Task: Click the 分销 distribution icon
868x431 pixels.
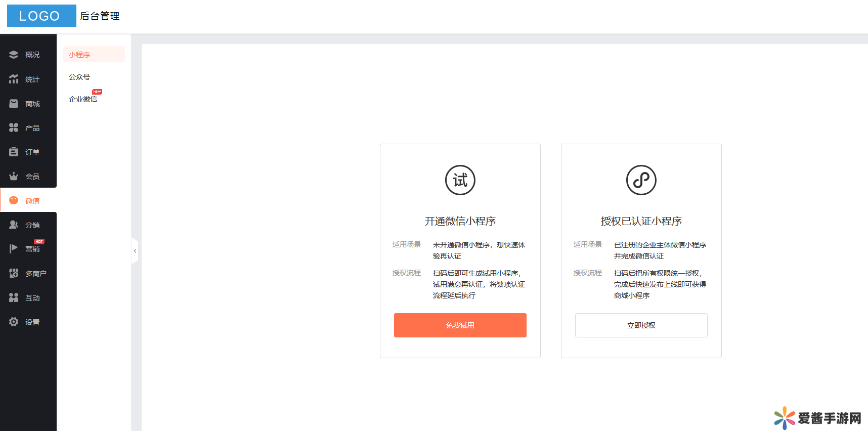Action: tap(14, 225)
